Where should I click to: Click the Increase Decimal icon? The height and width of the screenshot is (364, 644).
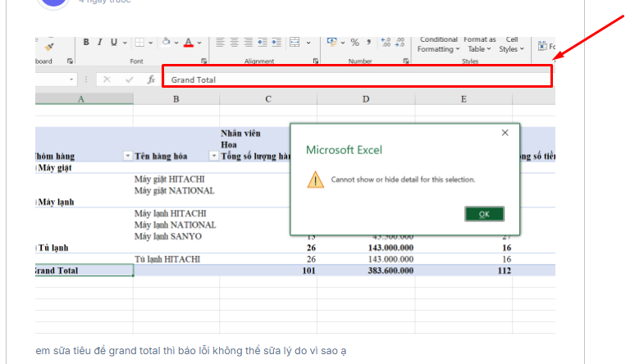click(386, 43)
